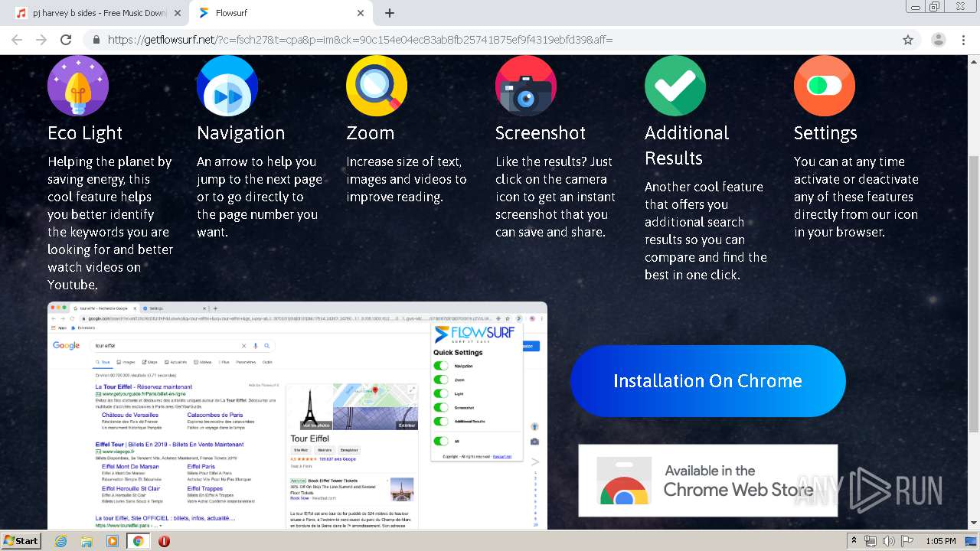This screenshot has width=980, height=551.
Task: Click the address bar URL
Action: 360,40
